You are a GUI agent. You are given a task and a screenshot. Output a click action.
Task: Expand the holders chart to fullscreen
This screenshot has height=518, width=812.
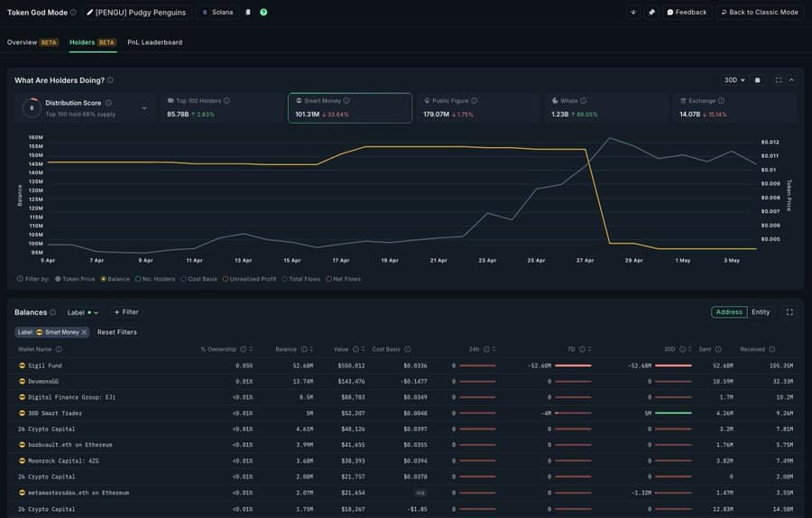pyautogui.click(x=779, y=80)
